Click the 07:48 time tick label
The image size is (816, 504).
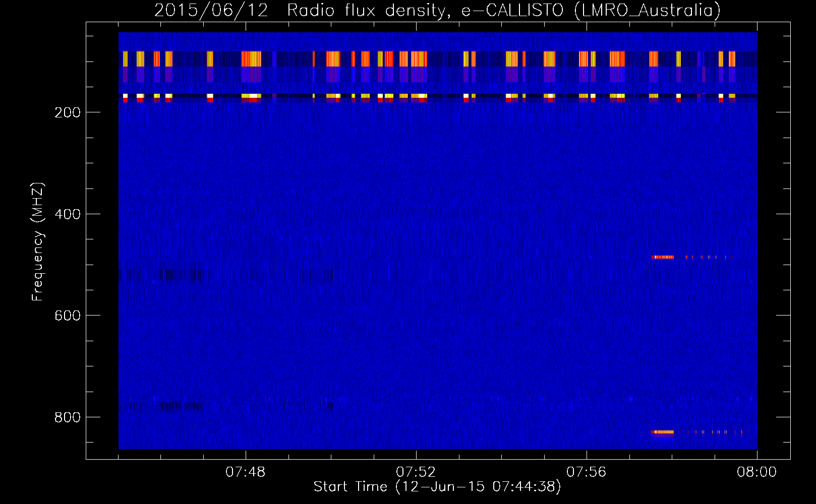click(x=246, y=472)
